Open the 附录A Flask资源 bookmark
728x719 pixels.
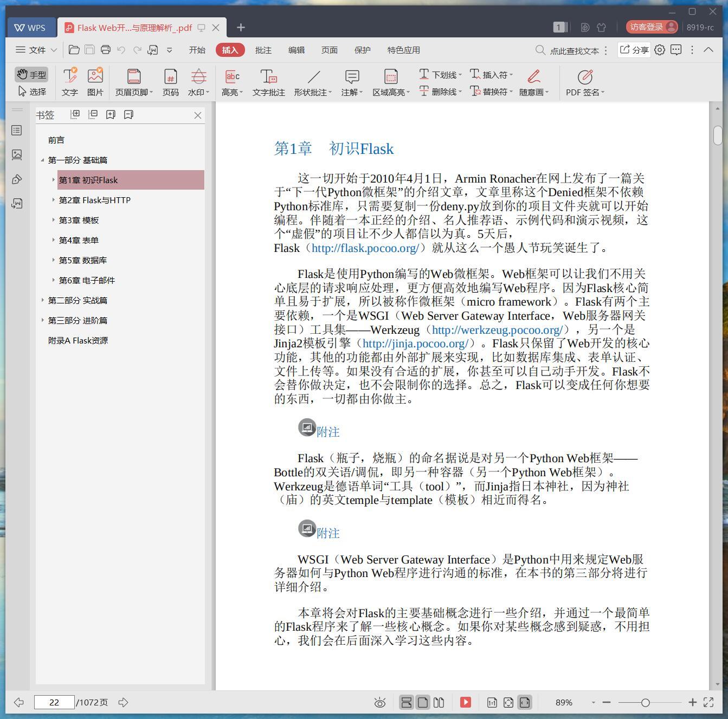78,340
